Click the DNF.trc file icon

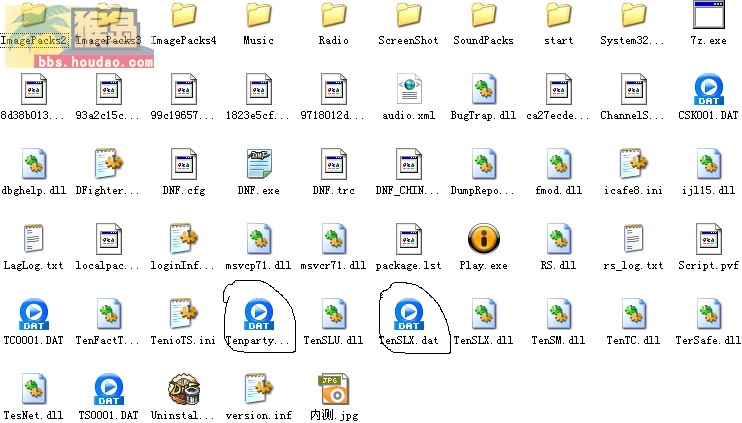(x=334, y=164)
